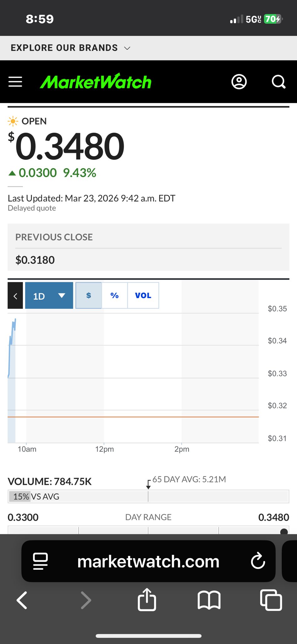This screenshot has width=297, height=644.
Task: Show Safari open tabs overview
Action: coord(271,600)
